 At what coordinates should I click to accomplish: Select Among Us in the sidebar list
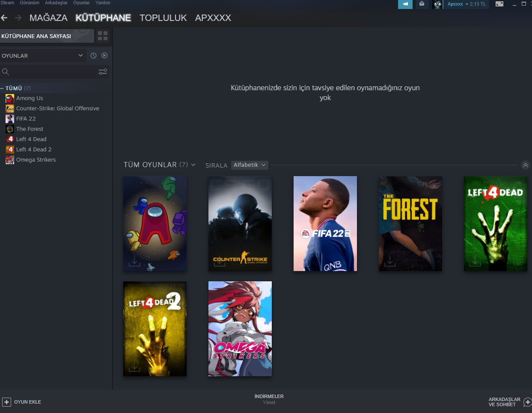click(x=30, y=98)
